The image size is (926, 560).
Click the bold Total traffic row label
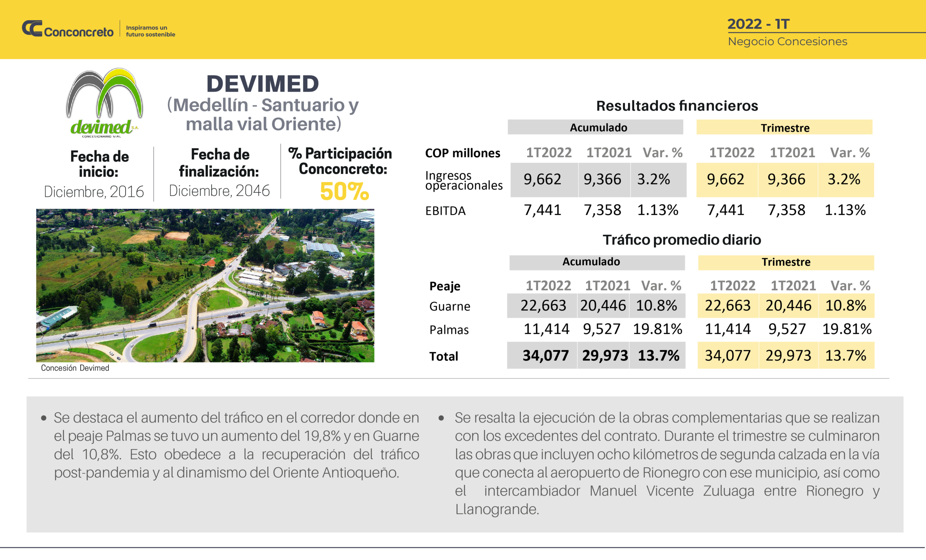click(x=443, y=356)
